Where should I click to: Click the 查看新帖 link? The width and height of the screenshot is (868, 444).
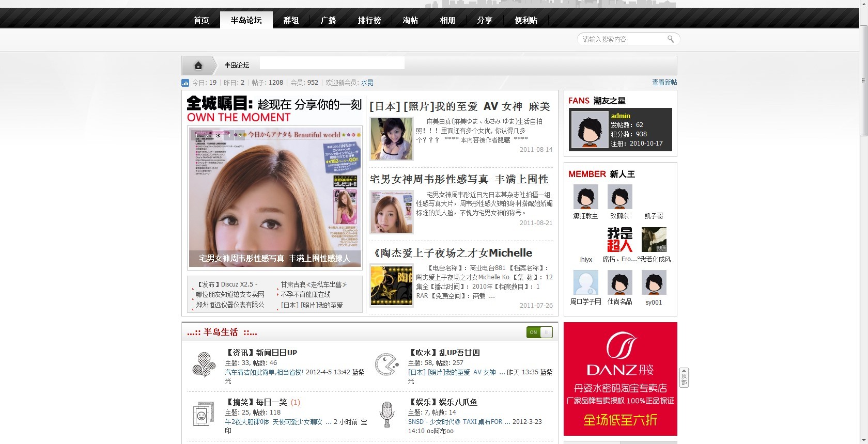(x=664, y=83)
